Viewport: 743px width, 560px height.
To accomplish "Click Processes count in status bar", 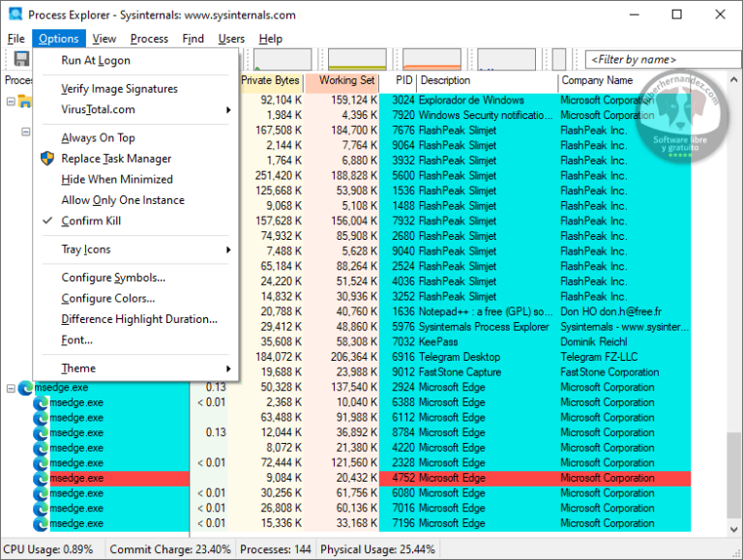I will (276, 549).
